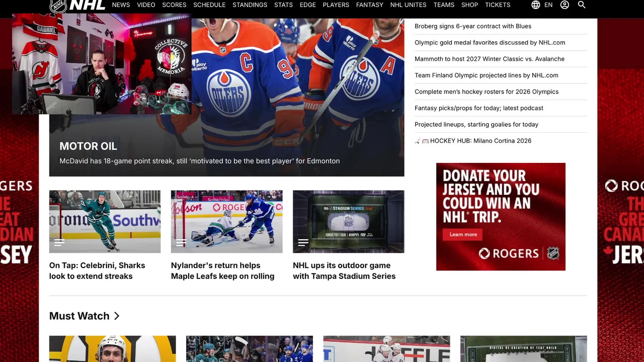The width and height of the screenshot is (644, 362).
Task: Open Fantasy picks/props for today link
Action: click(479, 108)
